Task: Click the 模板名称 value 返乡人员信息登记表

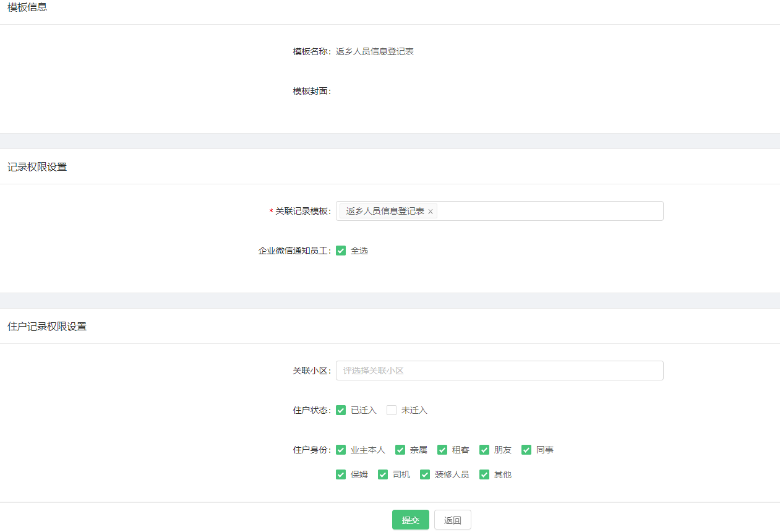Action: point(375,51)
